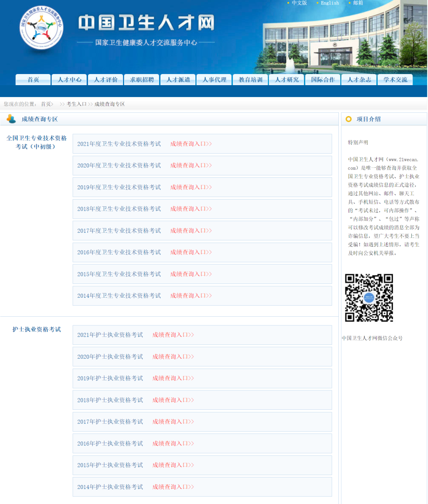Switch to the 首页 navigation tab
The width and height of the screenshot is (428, 504).
[x=32, y=80]
